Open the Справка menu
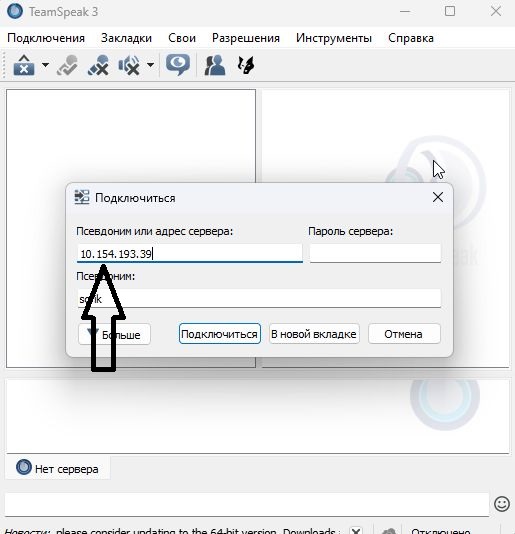Viewport: 515px width, 534px height. click(411, 38)
